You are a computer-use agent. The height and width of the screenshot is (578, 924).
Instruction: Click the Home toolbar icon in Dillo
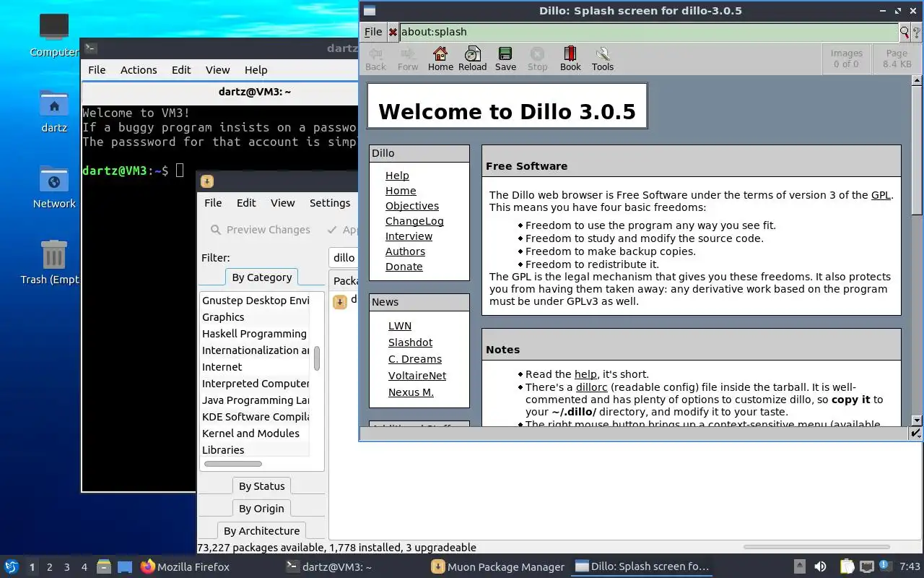tap(440, 59)
